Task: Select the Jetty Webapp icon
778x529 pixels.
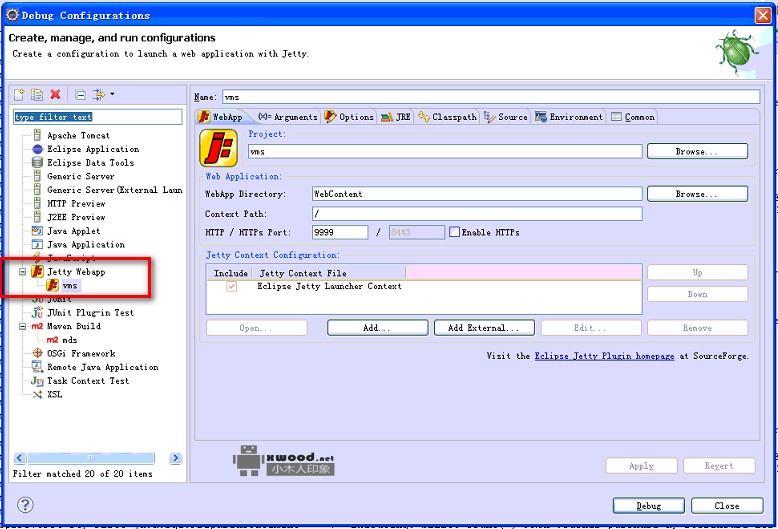Action: [38, 271]
